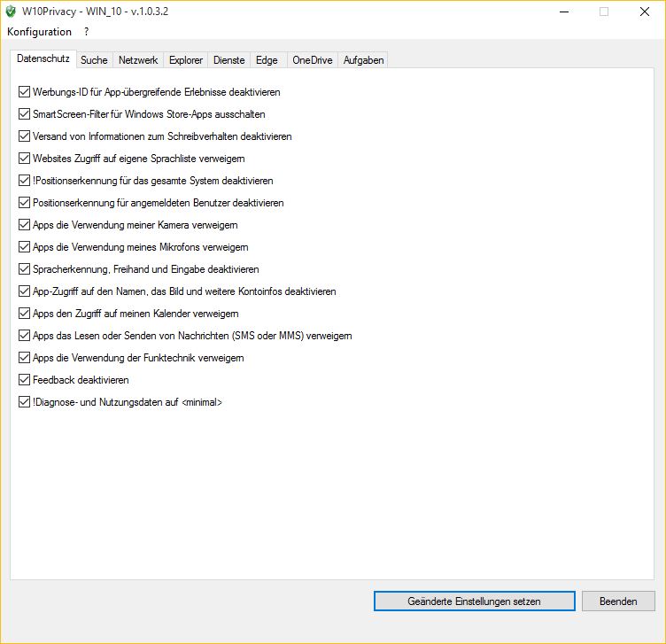The width and height of the screenshot is (666, 644).
Task: Switch to the Suche tab
Action: point(94,60)
